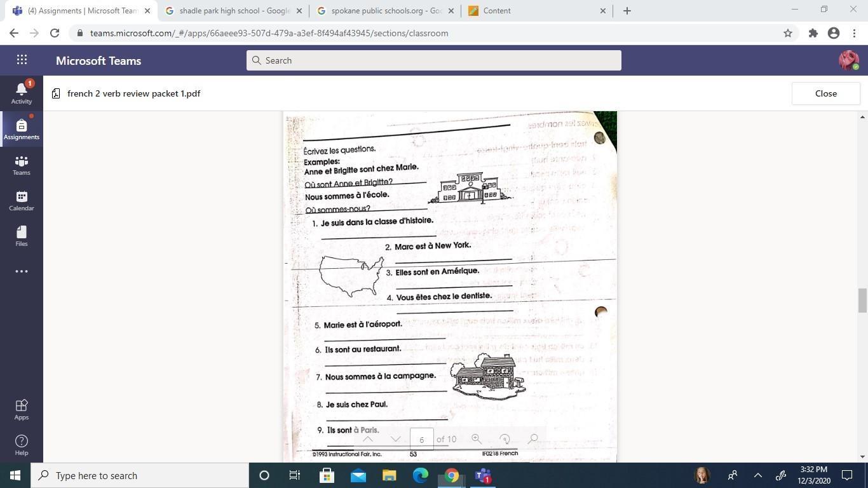Screen dimensions: 868x488
Task: Open the Windows Start menu
Action: (15, 475)
